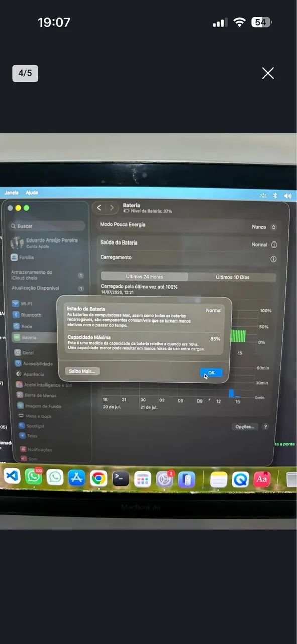
Task: Click the volume icon in the menu bar
Action: tap(288, 196)
